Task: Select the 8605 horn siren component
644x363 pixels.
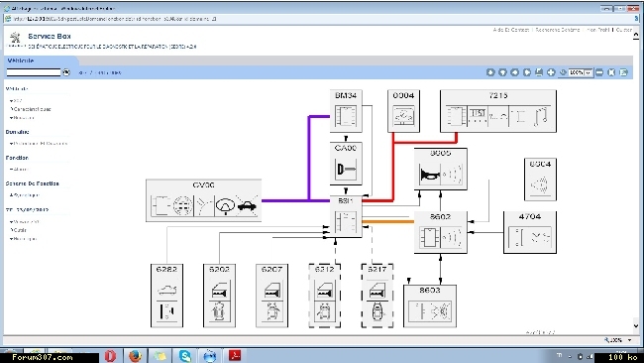Action: click(x=441, y=169)
